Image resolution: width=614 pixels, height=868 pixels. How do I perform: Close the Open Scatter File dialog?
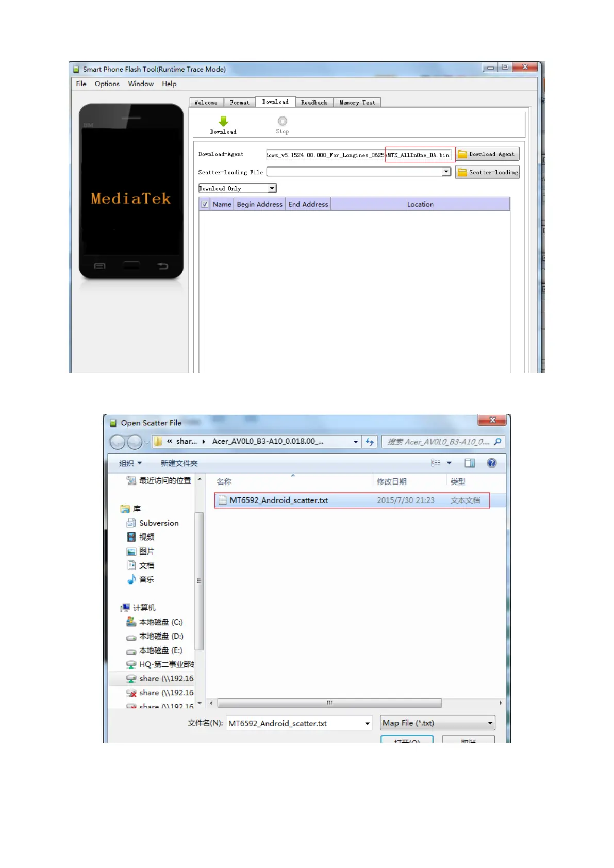click(492, 420)
